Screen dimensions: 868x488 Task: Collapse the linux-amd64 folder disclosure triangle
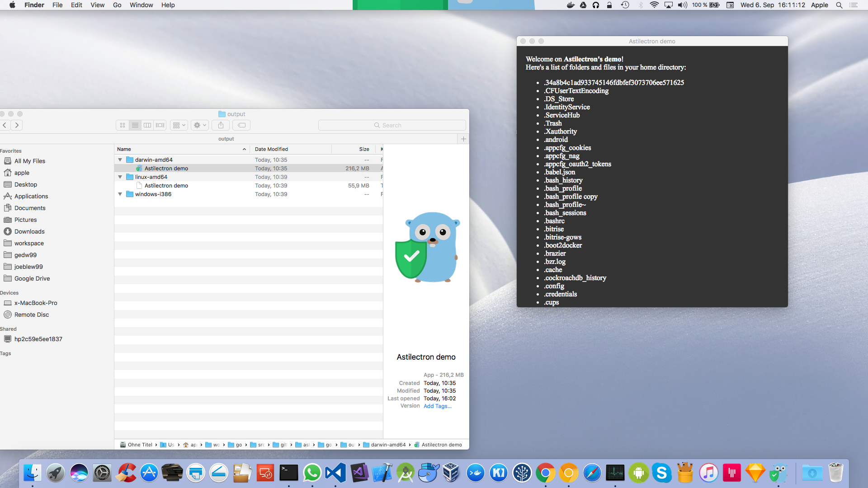(x=120, y=177)
